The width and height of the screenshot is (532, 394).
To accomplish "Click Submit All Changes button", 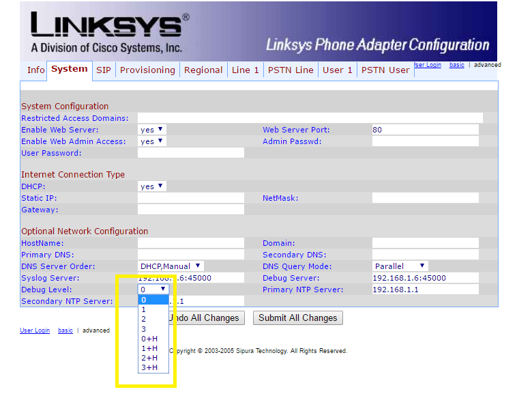I will pos(298,318).
